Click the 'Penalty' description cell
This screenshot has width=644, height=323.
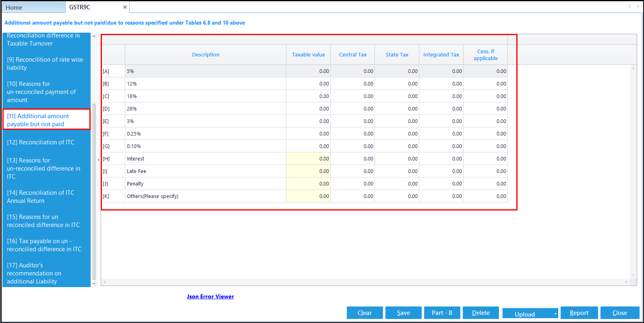coord(205,183)
